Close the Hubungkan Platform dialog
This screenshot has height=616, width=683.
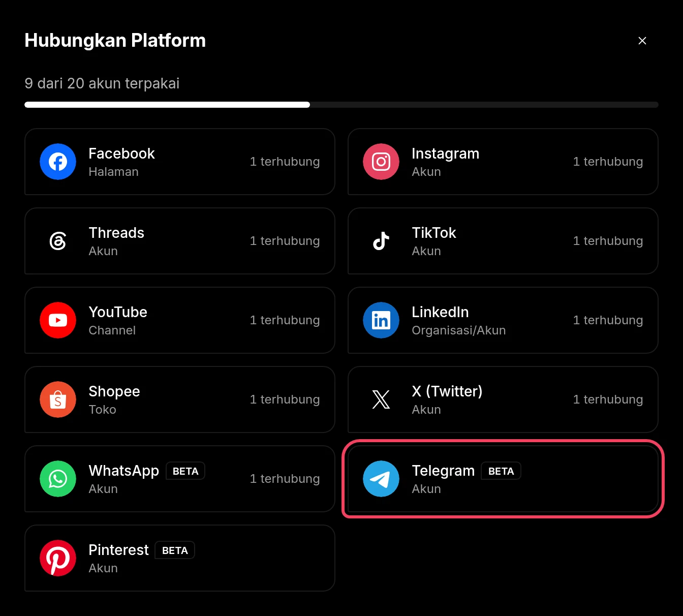(642, 41)
